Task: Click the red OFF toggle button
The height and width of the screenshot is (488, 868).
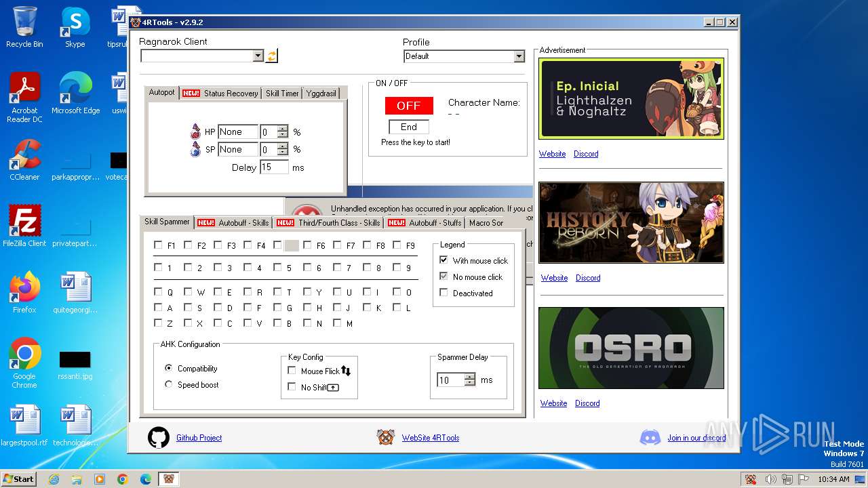Action: point(409,106)
